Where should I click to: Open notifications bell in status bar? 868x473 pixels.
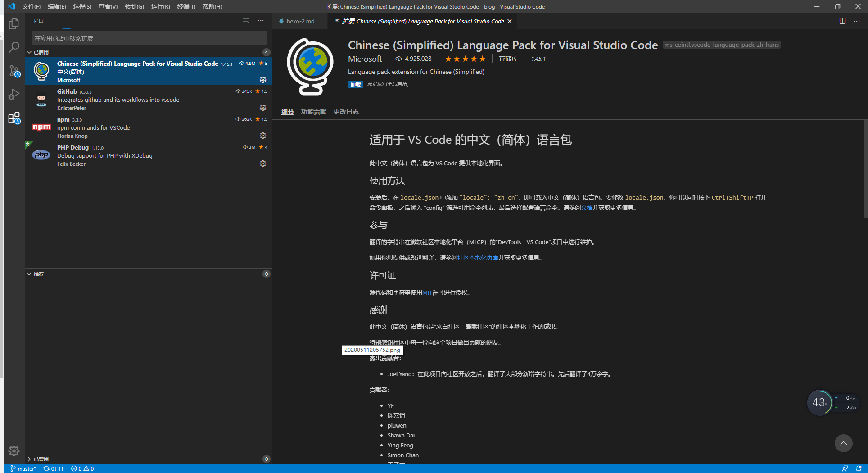tap(859, 468)
